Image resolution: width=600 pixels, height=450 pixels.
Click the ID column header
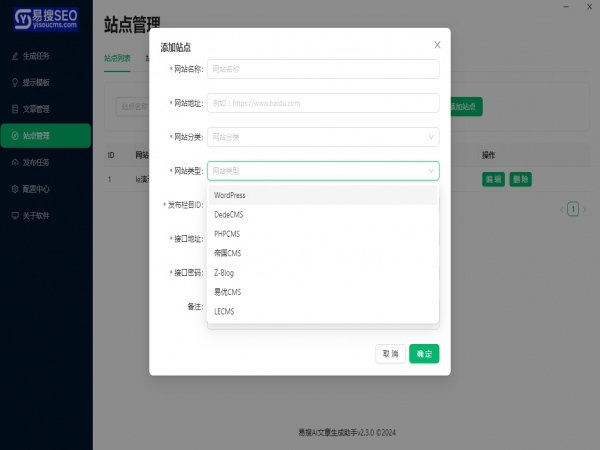coord(111,155)
